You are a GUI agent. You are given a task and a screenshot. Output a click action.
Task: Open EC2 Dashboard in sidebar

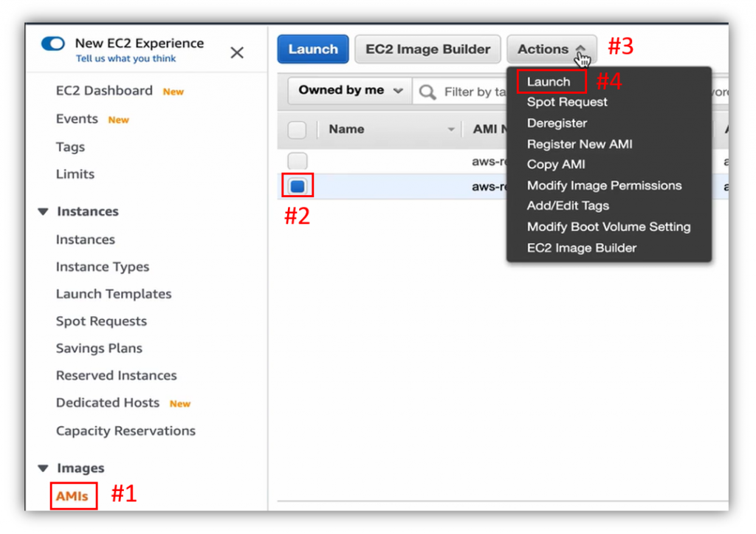coord(104,91)
